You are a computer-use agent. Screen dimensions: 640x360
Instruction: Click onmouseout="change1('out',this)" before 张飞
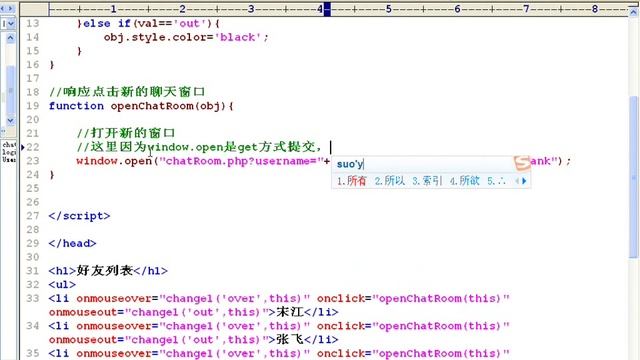[159, 340]
